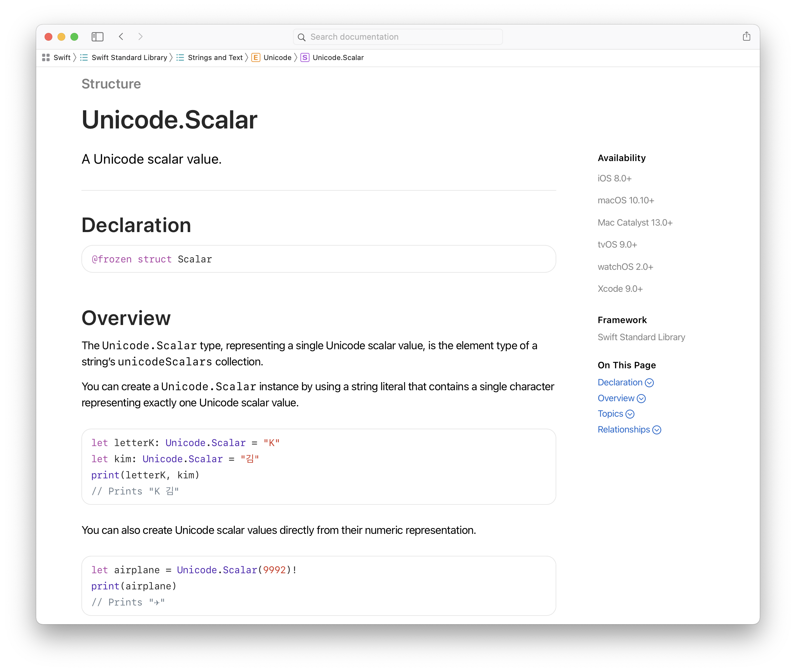Click the Unicode breadcrumb label
Viewport: 796px width, 672px height.
(277, 57)
